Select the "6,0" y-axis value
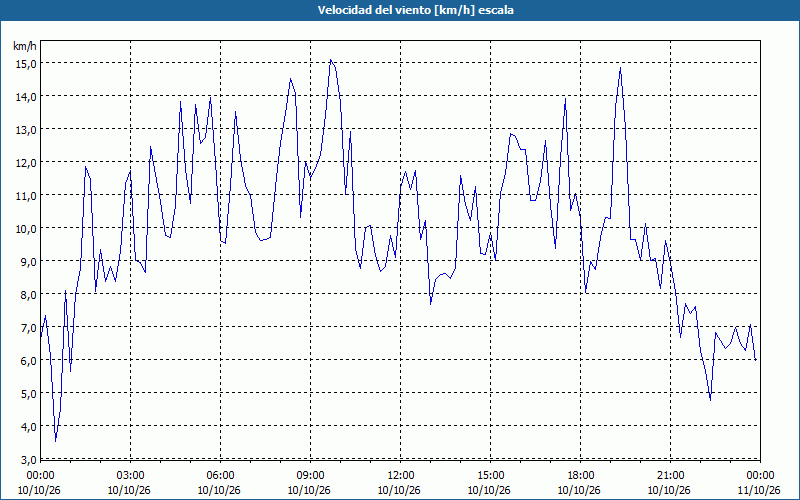The width and height of the screenshot is (800, 500). tap(29, 360)
